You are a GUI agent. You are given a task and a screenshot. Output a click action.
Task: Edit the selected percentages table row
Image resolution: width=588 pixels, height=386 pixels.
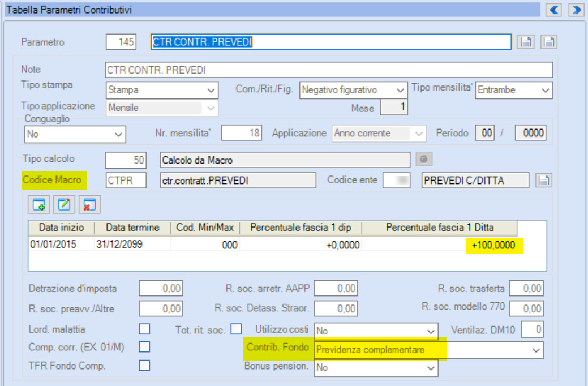pyautogui.click(x=64, y=205)
